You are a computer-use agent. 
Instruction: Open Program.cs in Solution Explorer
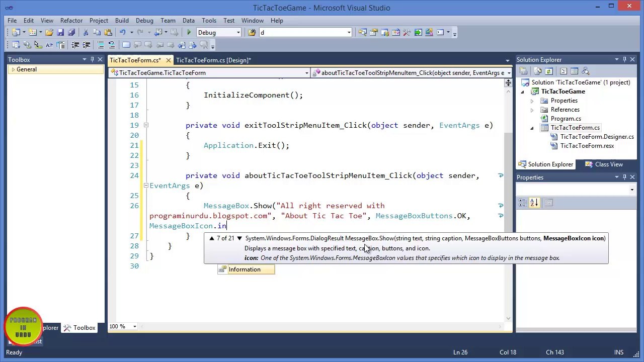click(x=566, y=119)
